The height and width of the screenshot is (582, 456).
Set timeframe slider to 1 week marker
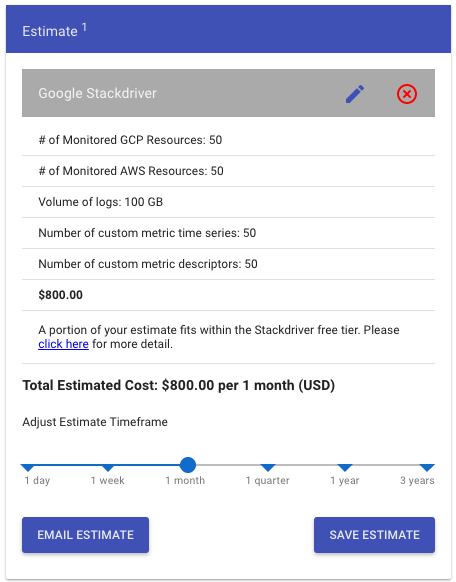point(108,468)
